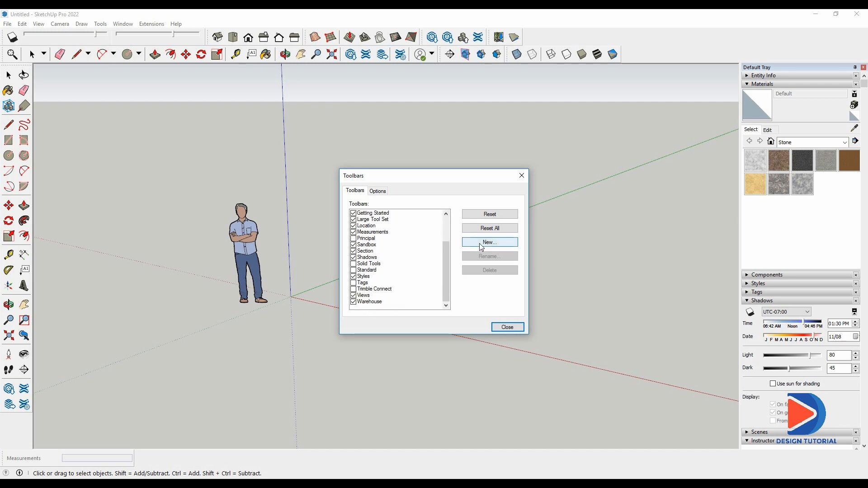The width and height of the screenshot is (868, 488).
Task: Open the Stone materials dropdown
Action: point(844,142)
